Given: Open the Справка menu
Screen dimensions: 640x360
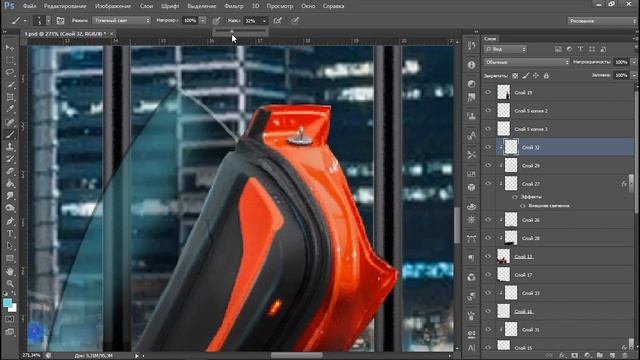Looking at the screenshot, I should (x=333, y=6).
